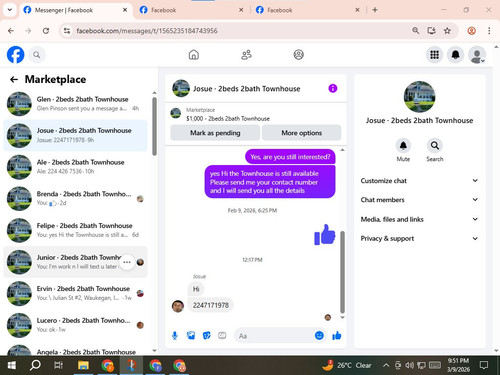This screenshot has width=500, height=375.
Task: Open the options ellipsis on Junior conversation
Action: click(x=127, y=262)
